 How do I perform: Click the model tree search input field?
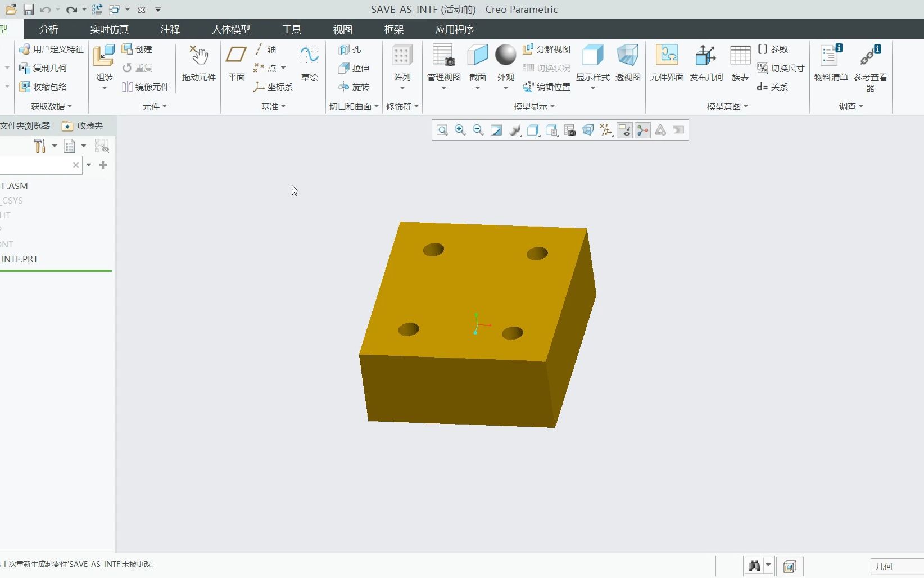[x=41, y=165]
